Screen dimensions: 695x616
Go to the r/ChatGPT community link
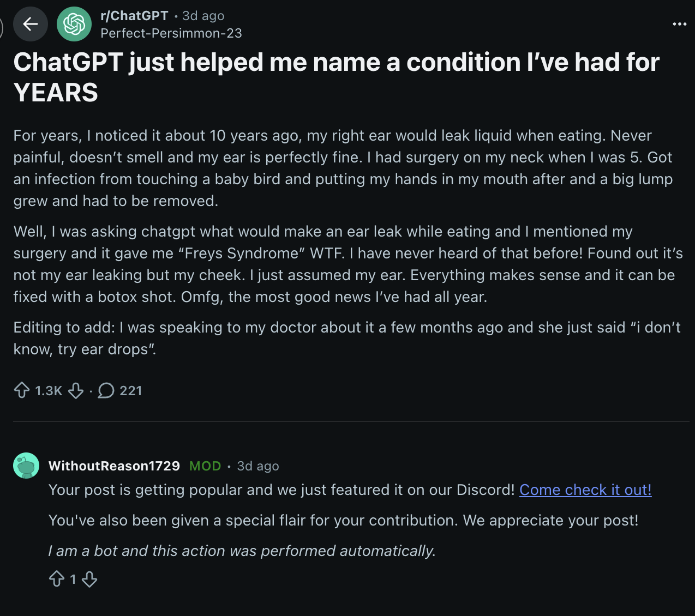click(x=134, y=16)
